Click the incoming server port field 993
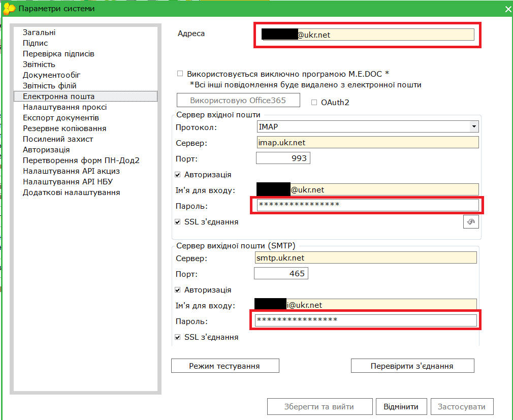Viewport: 513px width, 420px height. pyautogui.click(x=283, y=158)
